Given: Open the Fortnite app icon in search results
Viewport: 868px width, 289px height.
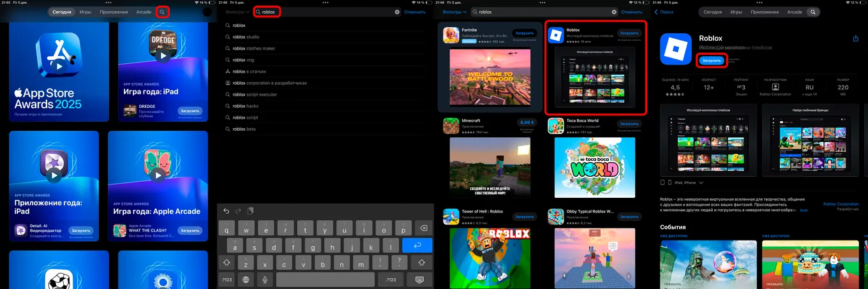Looking at the screenshot, I should [x=451, y=34].
